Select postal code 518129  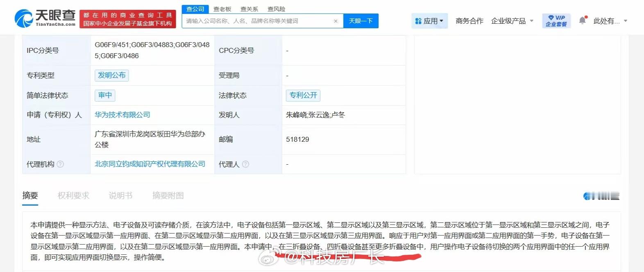pyautogui.click(x=297, y=140)
